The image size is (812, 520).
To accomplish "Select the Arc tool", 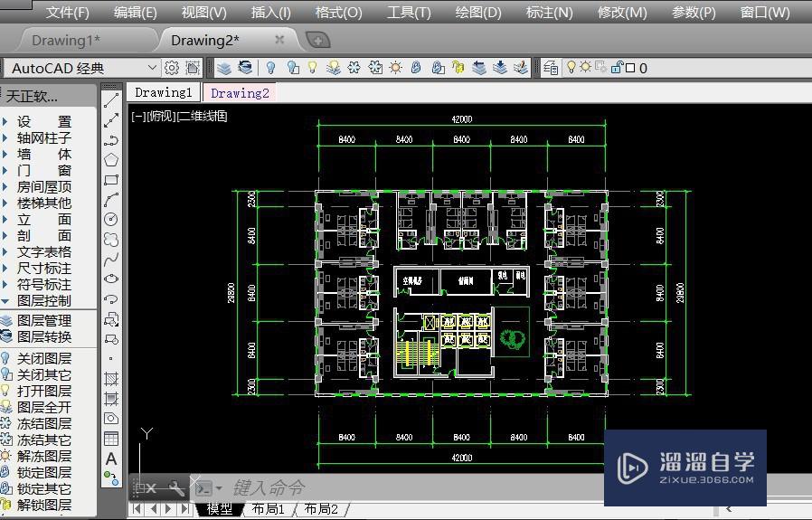I will (x=111, y=199).
